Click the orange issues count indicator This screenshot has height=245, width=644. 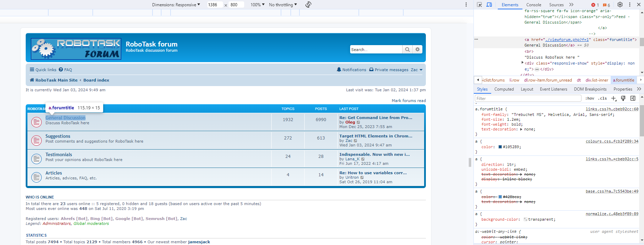click(606, 5)
